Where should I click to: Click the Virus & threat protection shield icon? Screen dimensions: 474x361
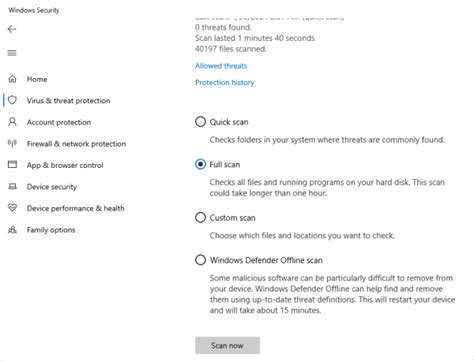(12, 100)
